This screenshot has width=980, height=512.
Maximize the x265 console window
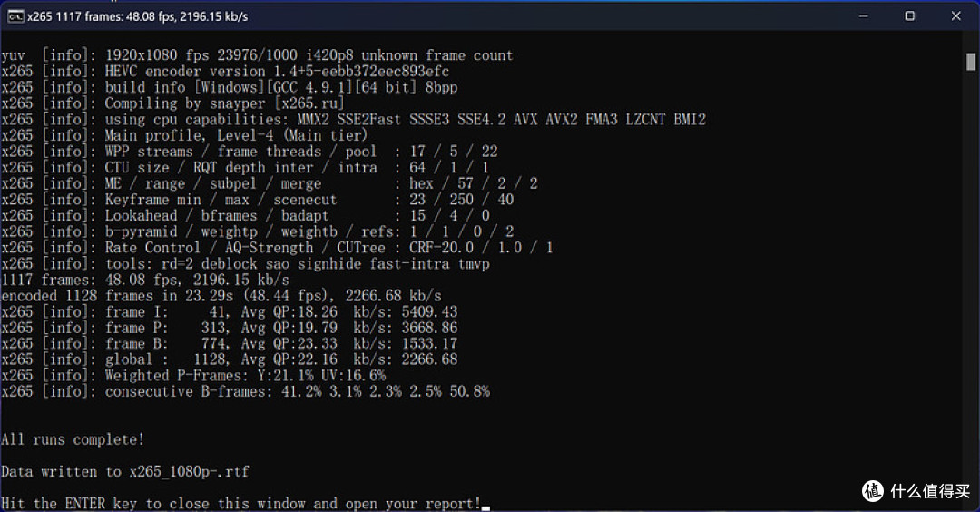(910, 16)
